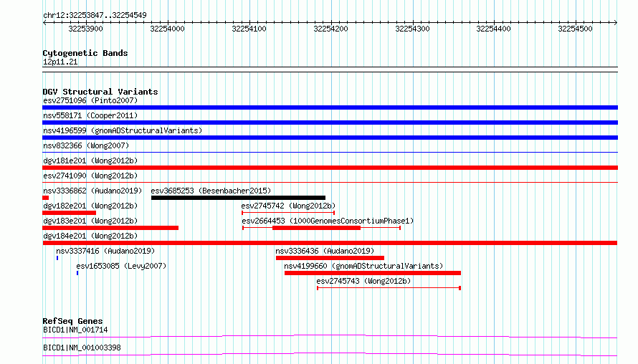Open esv2664453 (1000GenomesConsortiumPhase1) label
The image size is (638, 364).
pyautogui.click(x=328, y=221)
